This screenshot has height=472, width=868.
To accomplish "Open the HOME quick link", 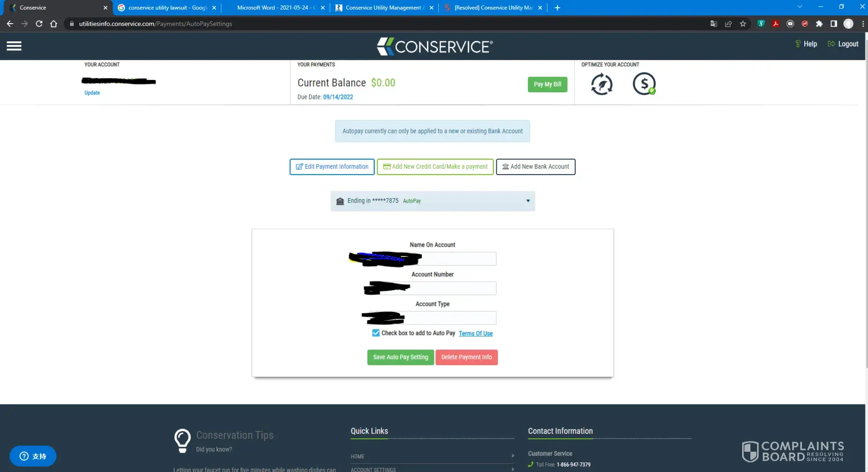I will (357, 456).
